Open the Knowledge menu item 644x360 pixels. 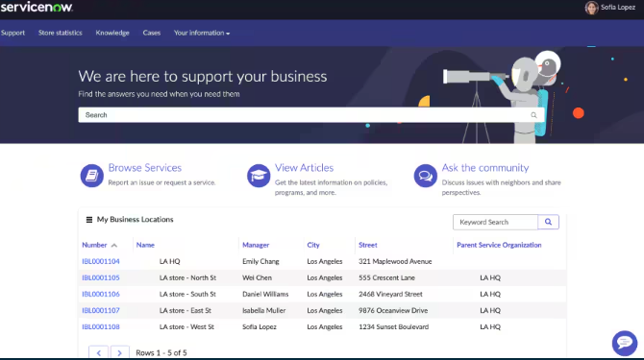(112, 33)
